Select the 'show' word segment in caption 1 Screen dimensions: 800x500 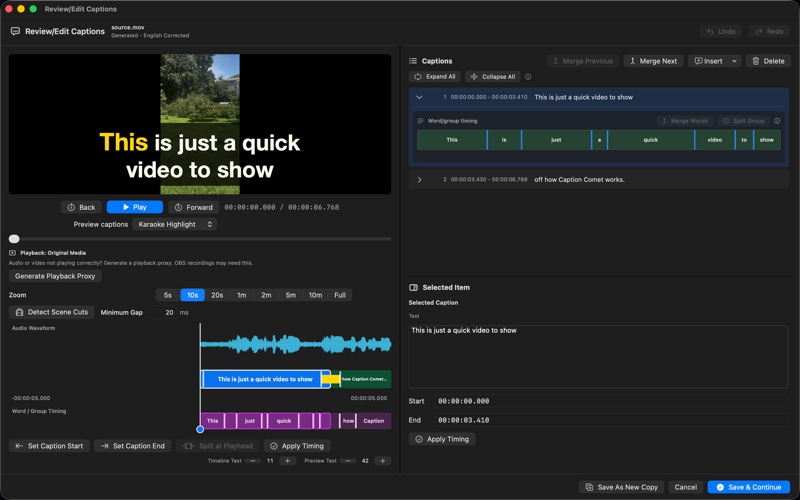[767, 140]
